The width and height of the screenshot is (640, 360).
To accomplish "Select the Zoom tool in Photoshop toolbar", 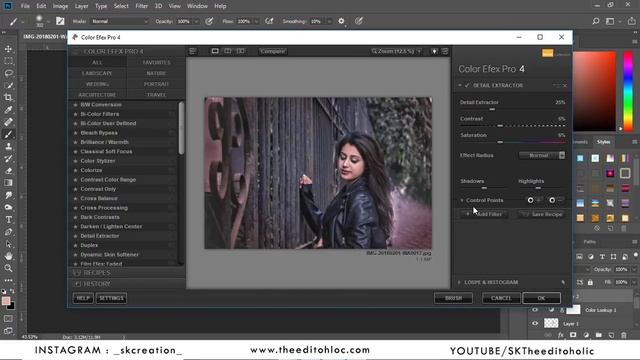I will click(x=8, y=268).
